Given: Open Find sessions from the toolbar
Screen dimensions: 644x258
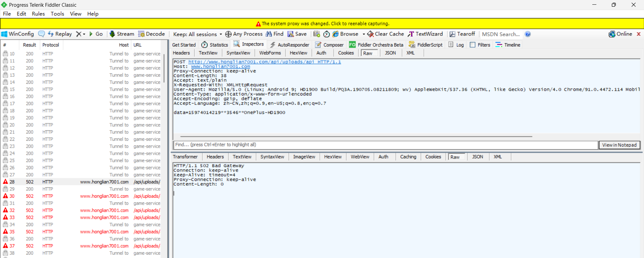Looking at the screenshot, I should (275, 34).
